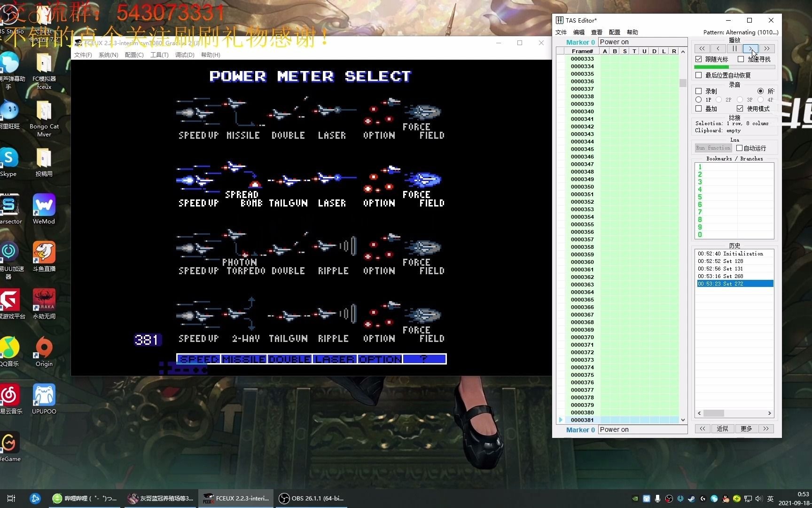Open the UPUPOO desktop icon
Viewport: 812px width, 508px height.
point(44,399)
